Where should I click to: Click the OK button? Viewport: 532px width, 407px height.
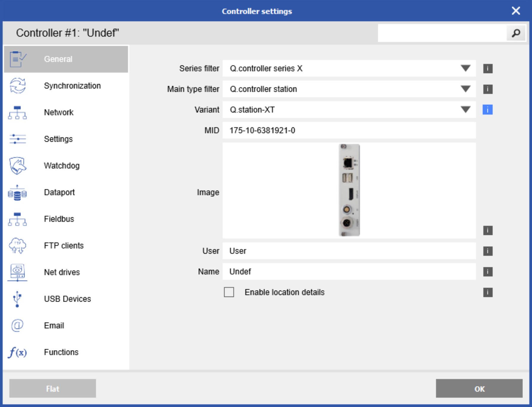coord(479,389)
